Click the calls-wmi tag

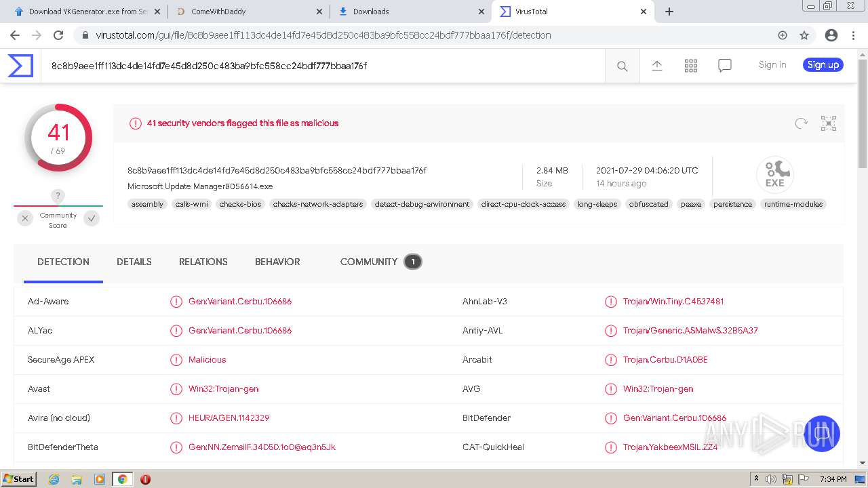tap(192, 204)
